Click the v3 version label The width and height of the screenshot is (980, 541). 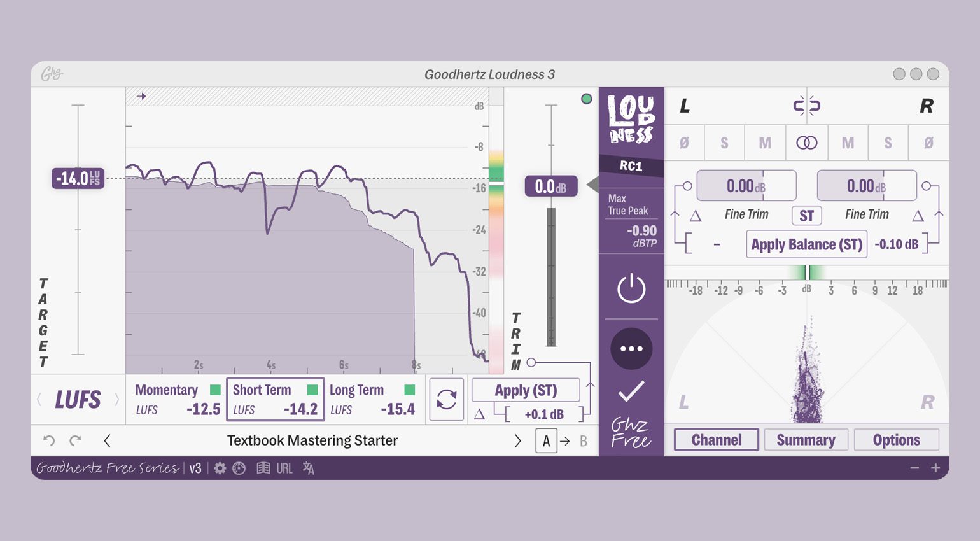(x=195, y=468)
